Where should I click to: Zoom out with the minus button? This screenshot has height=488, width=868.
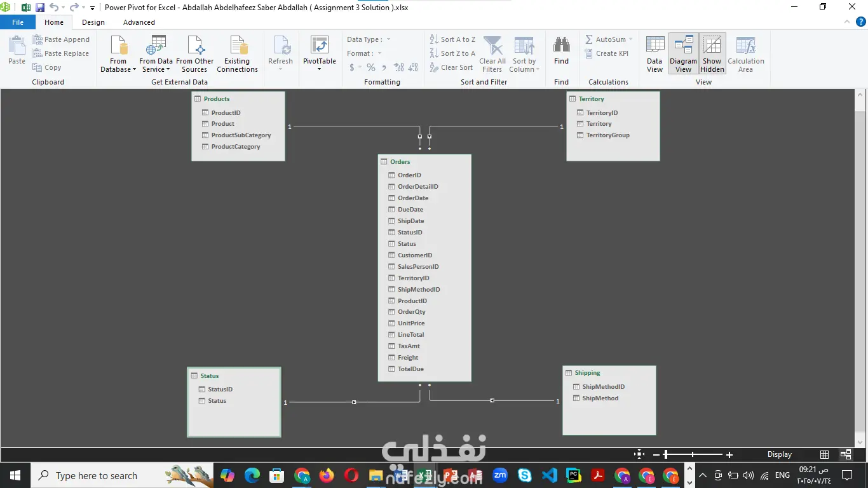point(656,455)
